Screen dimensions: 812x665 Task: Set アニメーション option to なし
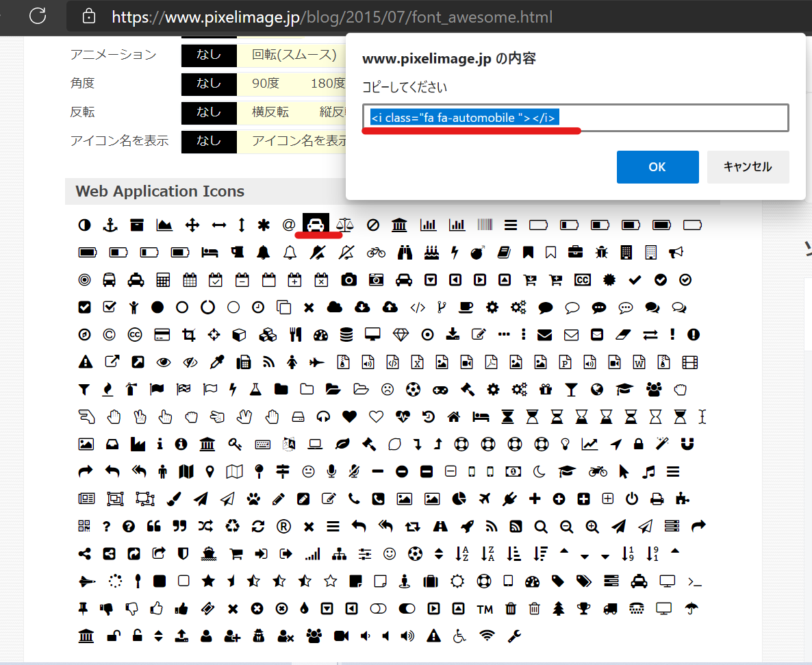(x=209, y=55)
